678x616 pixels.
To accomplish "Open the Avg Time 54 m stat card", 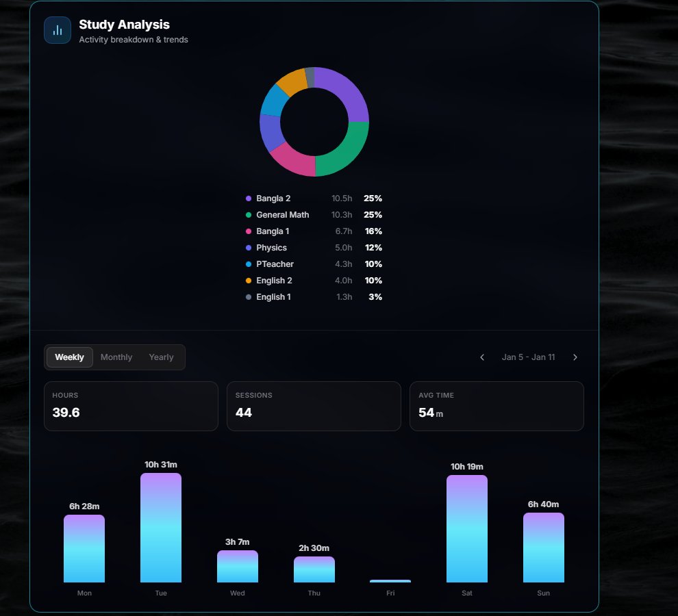I will coord(497,406).
